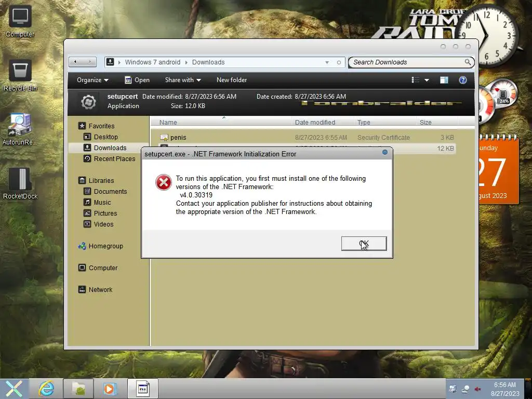
Task: Sort by the Size column header
Action: tap(425, 122)
